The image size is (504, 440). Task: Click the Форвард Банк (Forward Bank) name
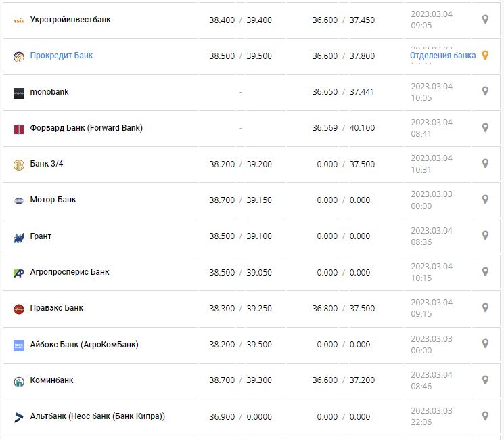[87, 128]
